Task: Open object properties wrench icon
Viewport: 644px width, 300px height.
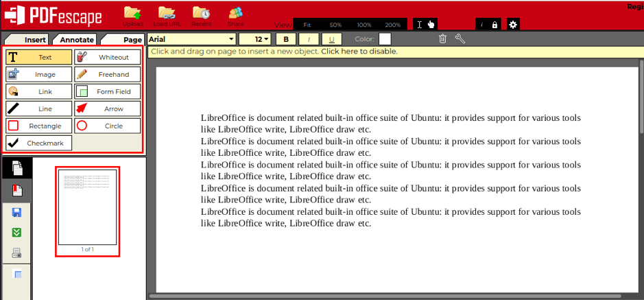Action: (x=460, y=39)
